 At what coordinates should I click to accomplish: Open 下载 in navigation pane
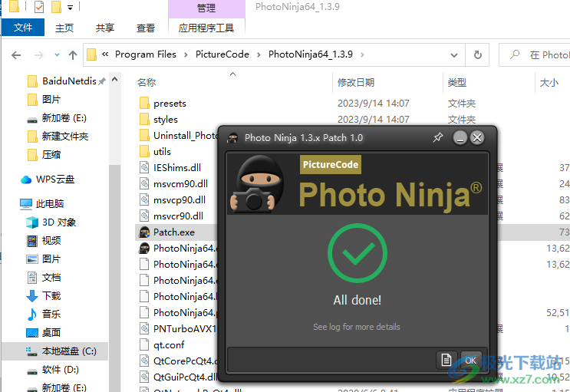(51, 295)
